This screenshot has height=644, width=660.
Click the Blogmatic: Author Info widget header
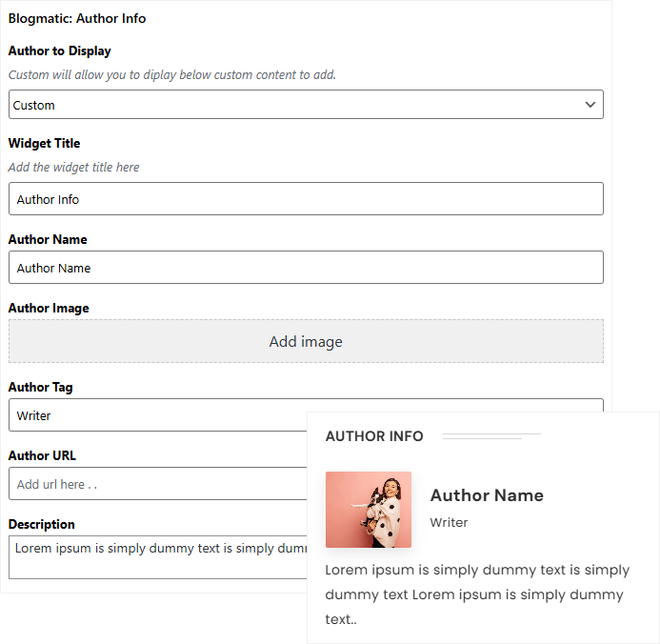pyautogui.click(x=77, y=18)
